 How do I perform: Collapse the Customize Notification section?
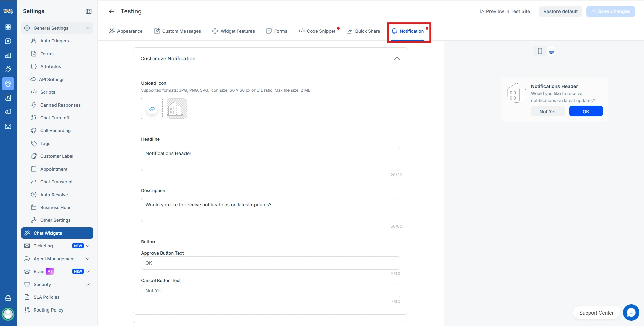click(x=397, y=59)
